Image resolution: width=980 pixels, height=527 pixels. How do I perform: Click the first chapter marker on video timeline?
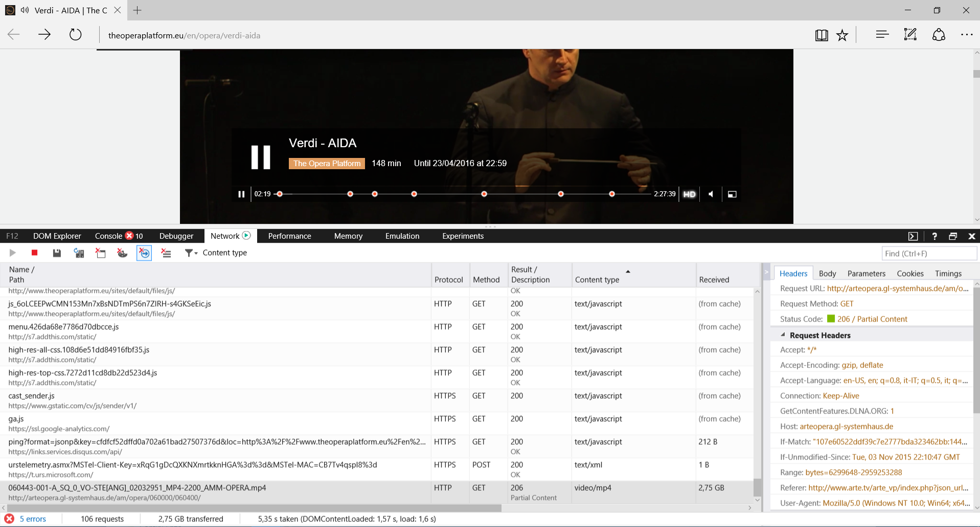point(350,194)
